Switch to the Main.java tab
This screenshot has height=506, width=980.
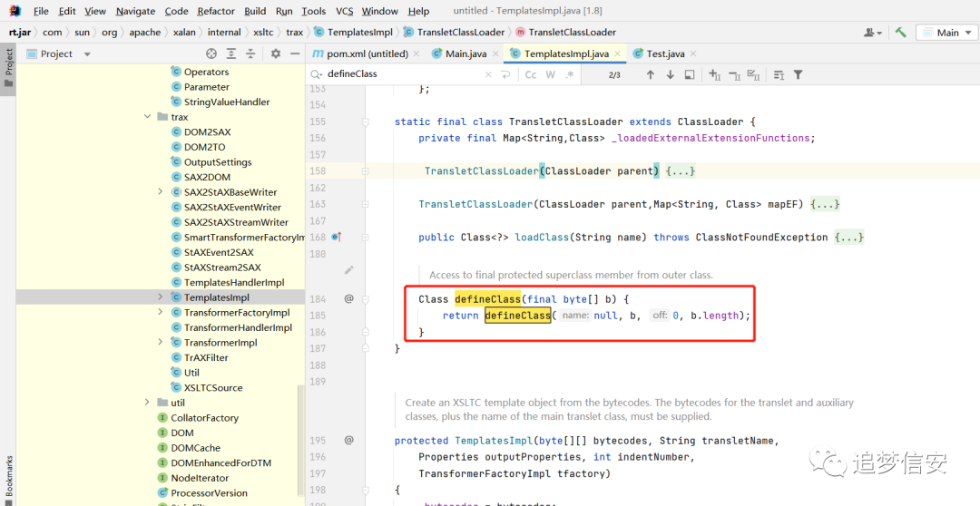coord(465,54)
